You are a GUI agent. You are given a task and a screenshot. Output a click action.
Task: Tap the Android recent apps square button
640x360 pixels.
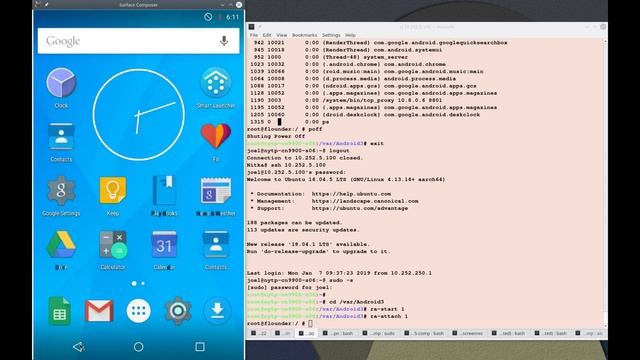[200, 347]
